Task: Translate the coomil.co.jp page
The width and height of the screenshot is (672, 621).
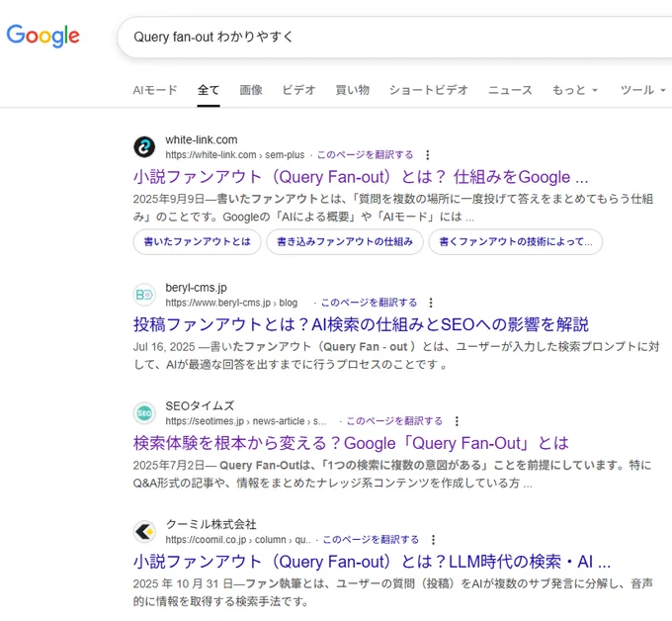Action: pos(371,540)
